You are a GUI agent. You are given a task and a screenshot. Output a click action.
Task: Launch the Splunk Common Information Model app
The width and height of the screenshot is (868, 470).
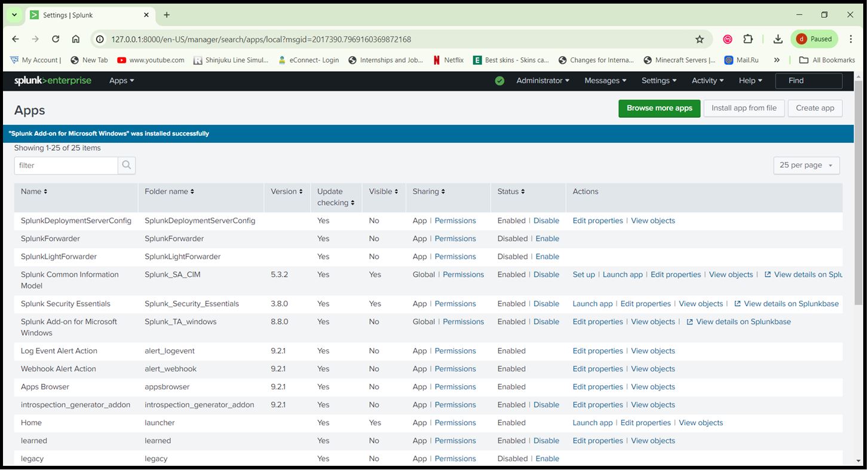622,274
